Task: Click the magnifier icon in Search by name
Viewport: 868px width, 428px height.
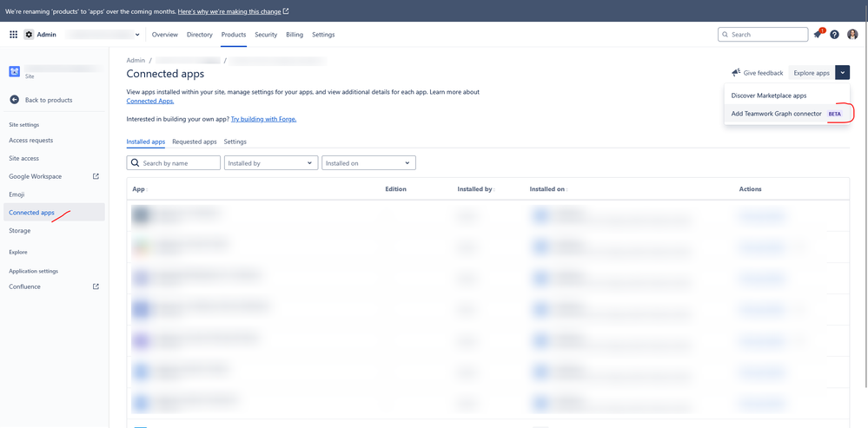Action: (x=135, y=163)
